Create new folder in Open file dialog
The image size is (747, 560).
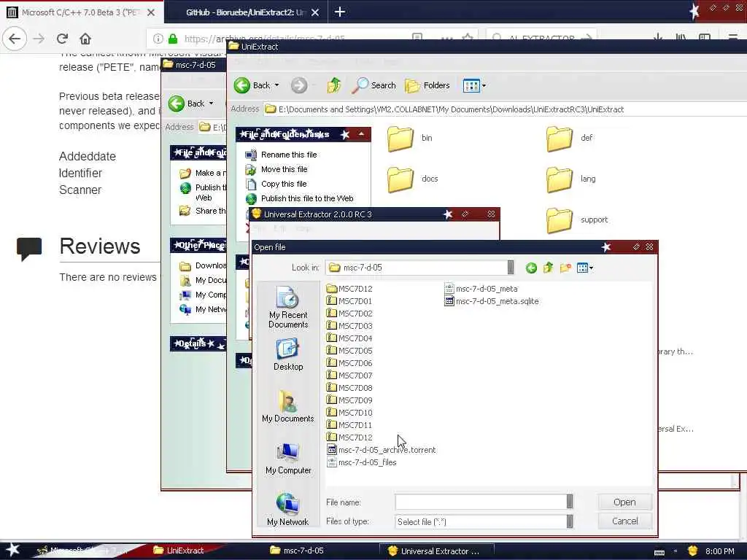click(x=565, y=268)
